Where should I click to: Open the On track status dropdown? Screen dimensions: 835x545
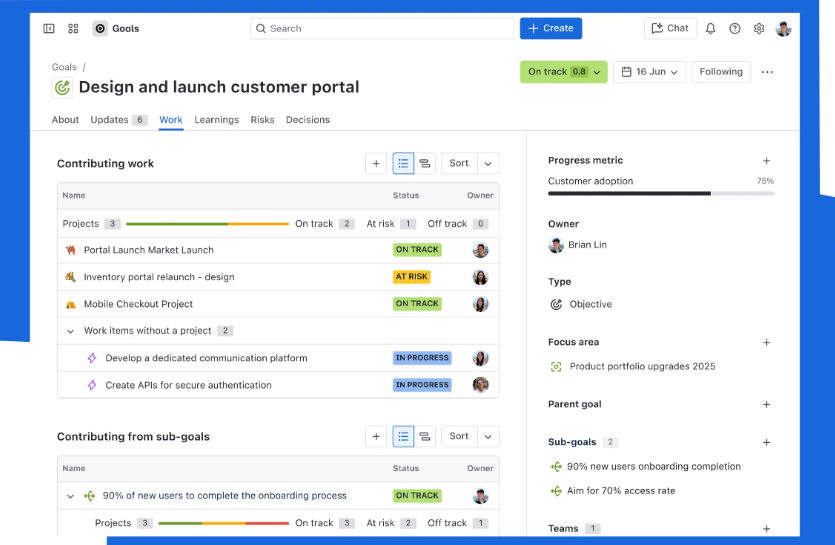[x=564, y=72]
